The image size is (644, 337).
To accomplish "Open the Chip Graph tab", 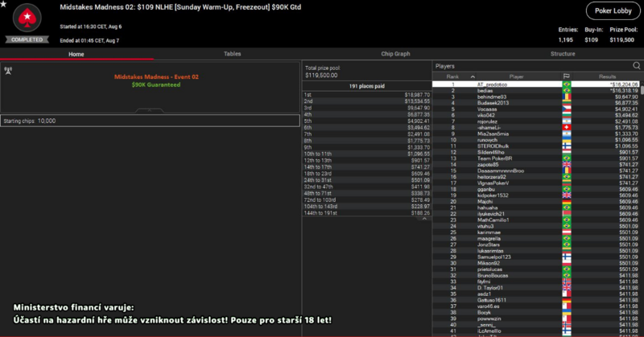I will tap(395, 54).
